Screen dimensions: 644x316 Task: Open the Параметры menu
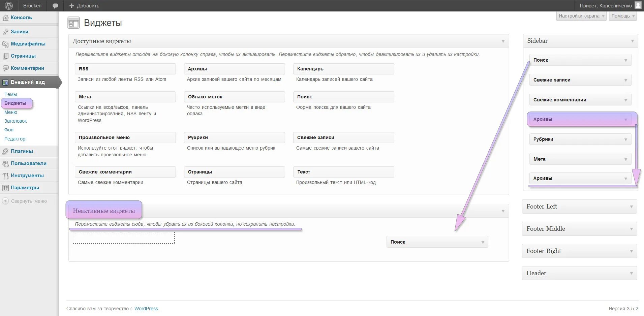[x=25, y=188]
